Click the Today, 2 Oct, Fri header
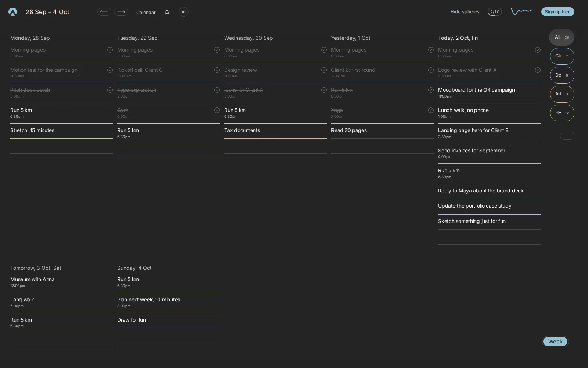Screen dimensions: 588x368 [x=458, y=38]
